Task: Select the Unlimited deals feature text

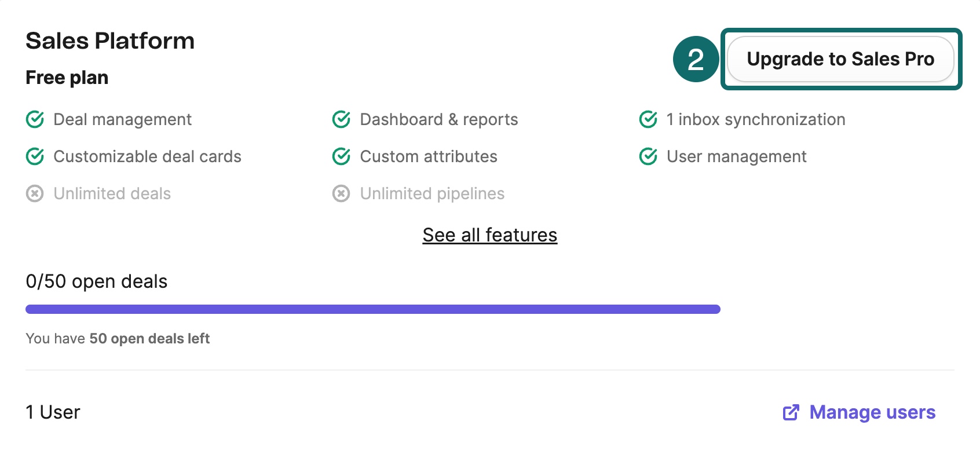Action: coord(112,193)
